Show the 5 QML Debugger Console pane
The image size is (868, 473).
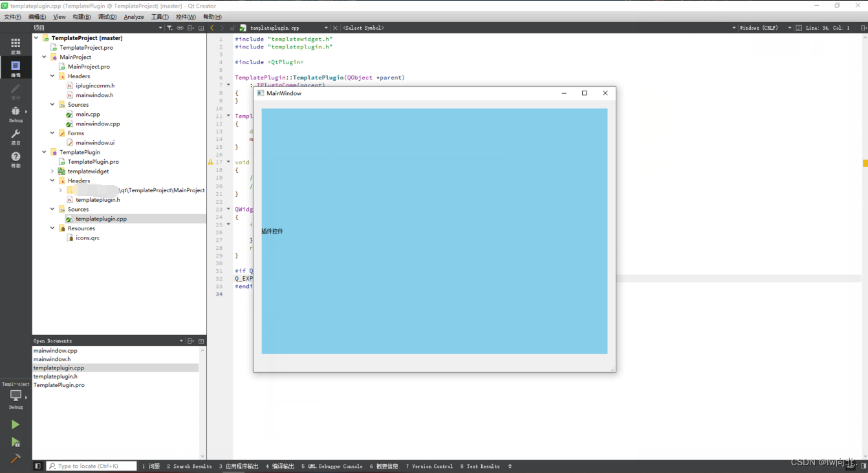point(332,466)
